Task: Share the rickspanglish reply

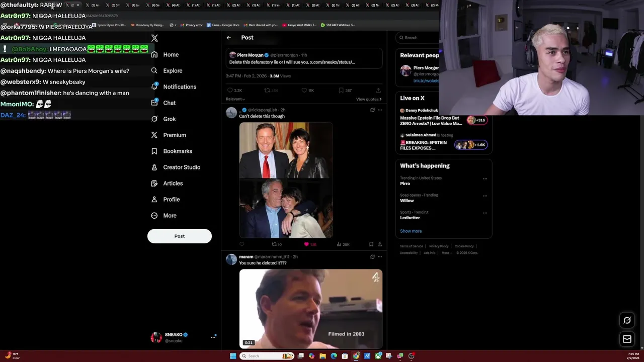Action: [x=380, y=244]
